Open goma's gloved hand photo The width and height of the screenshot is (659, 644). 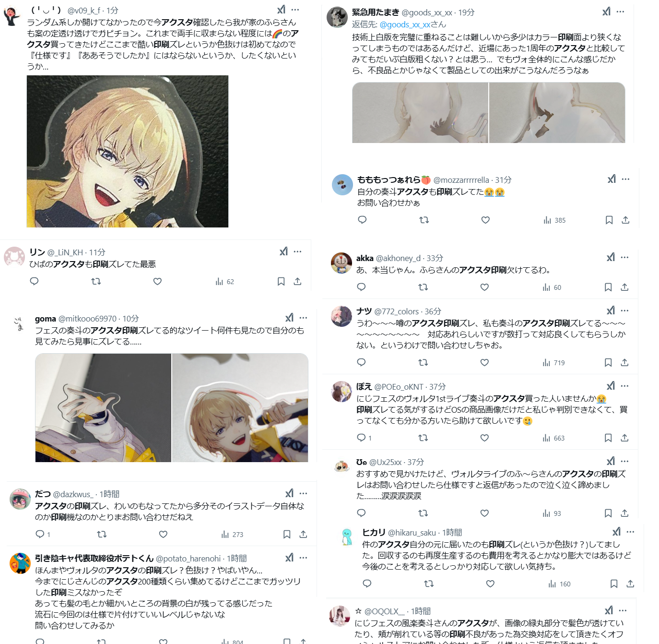[x=103, y=408]
